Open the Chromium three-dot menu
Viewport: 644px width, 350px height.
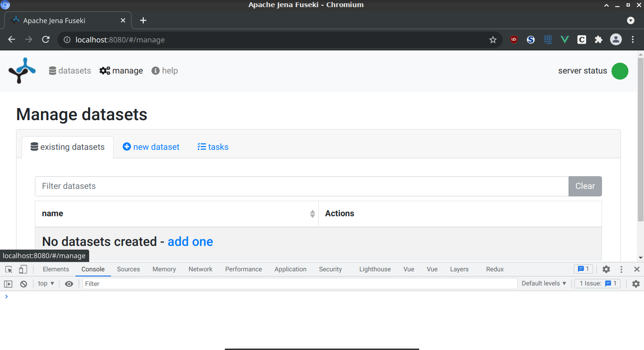(633, 40)
